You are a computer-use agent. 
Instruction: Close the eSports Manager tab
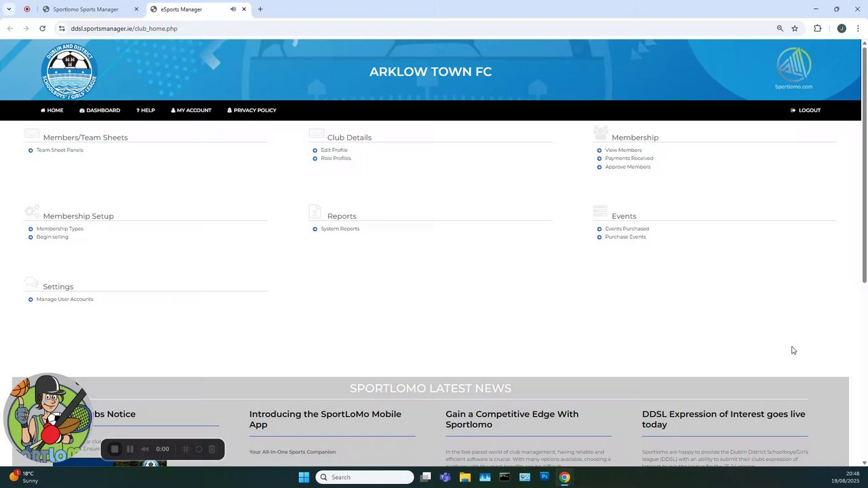click(244, 9)
